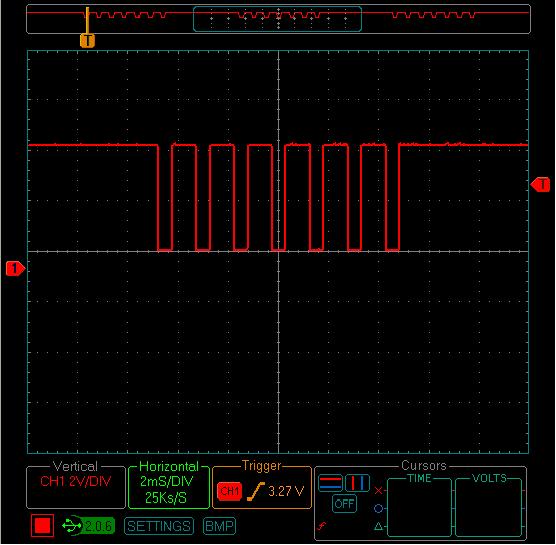Image resolution: width=556 pixels, height=545 pixels.
Task: Click the 3.27 V trigger level value
Action: coord(286,491)
